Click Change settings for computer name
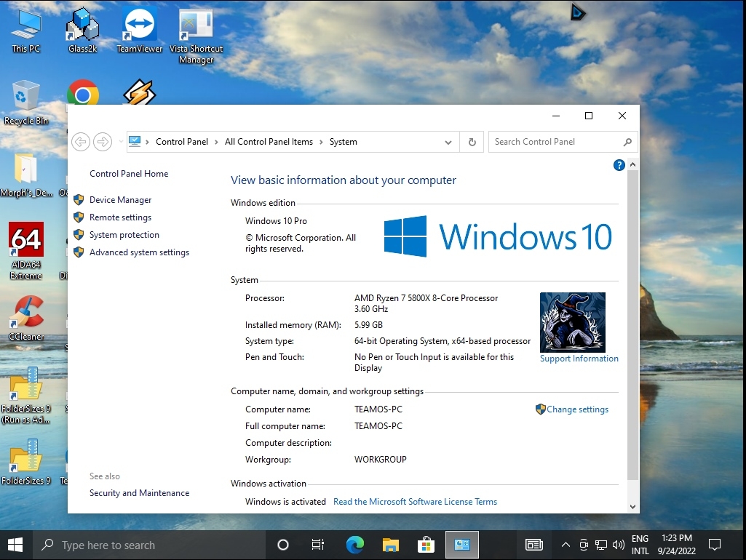This screenshot has height=560, width=746. [577, 409]
